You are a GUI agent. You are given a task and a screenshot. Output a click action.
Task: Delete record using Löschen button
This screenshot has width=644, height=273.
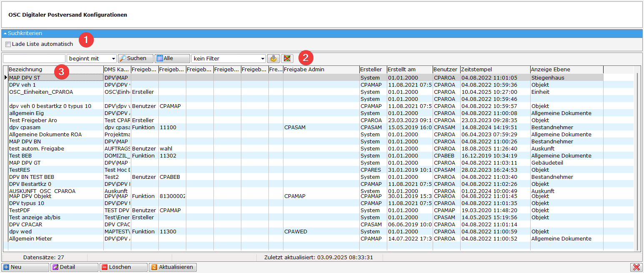123,267
